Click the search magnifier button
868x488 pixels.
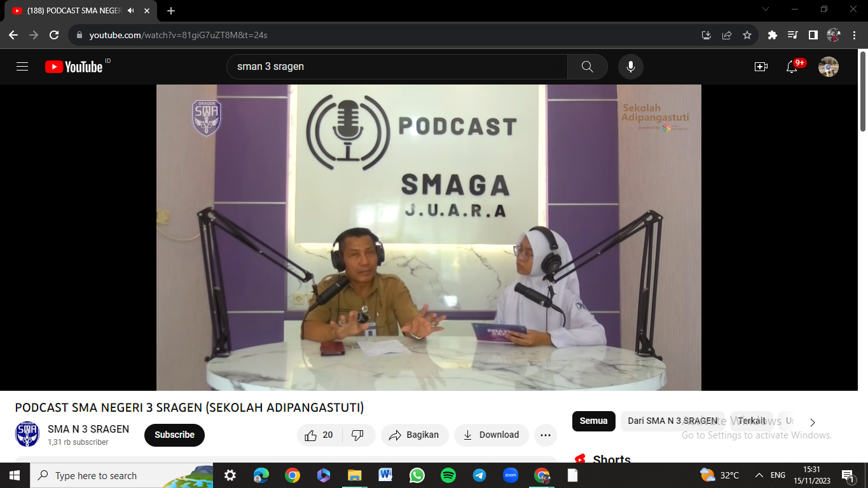pyautogui.click(x=587, y=67)
